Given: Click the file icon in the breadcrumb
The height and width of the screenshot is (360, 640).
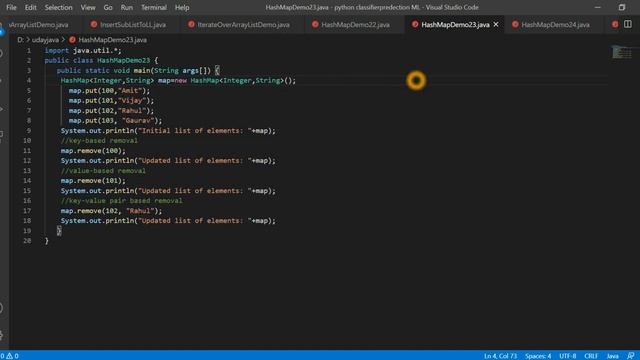Looking at the screenshot, I should click(x=72, y=40).
